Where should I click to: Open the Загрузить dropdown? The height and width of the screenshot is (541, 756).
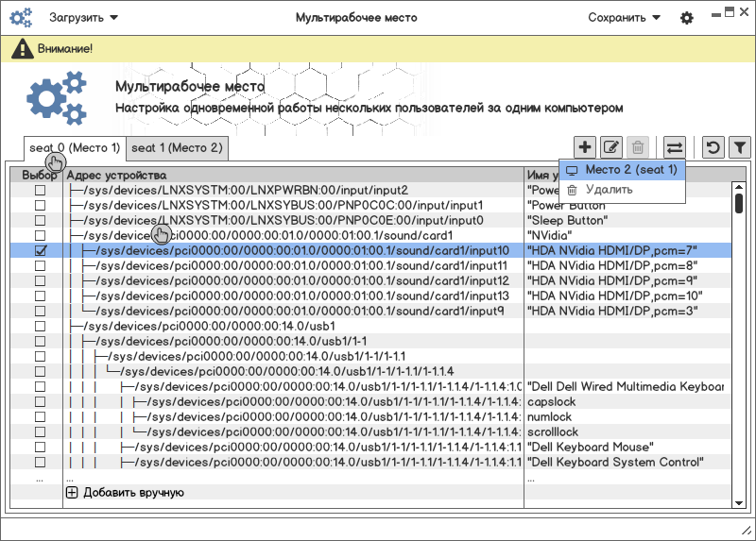[x=83, y=18]
